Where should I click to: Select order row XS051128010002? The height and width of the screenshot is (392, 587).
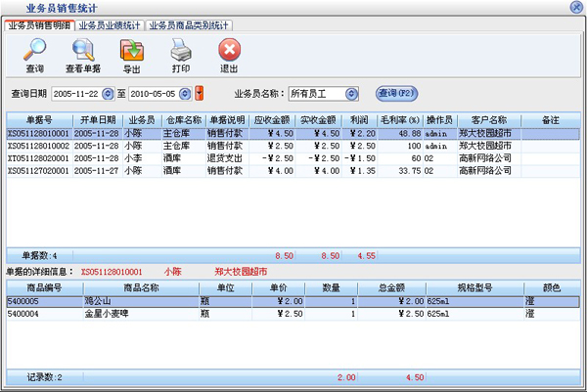point(39,145)
